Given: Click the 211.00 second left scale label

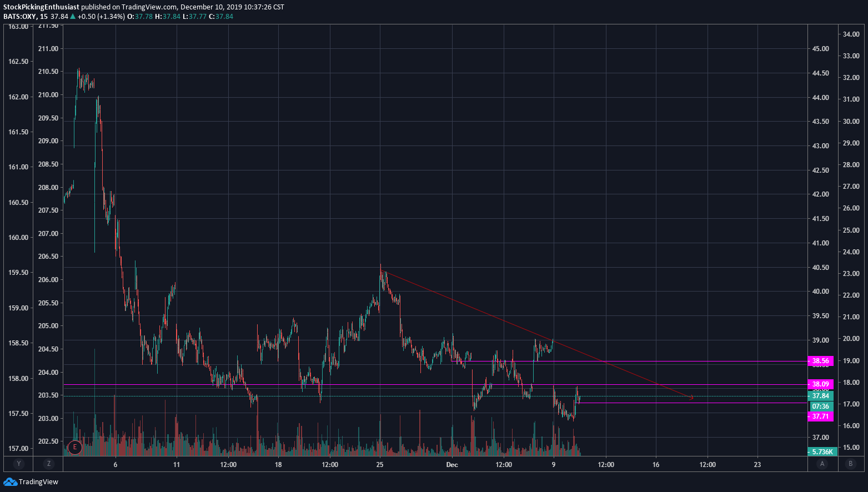Looking at the screenshot, I should tap(48, 49).
